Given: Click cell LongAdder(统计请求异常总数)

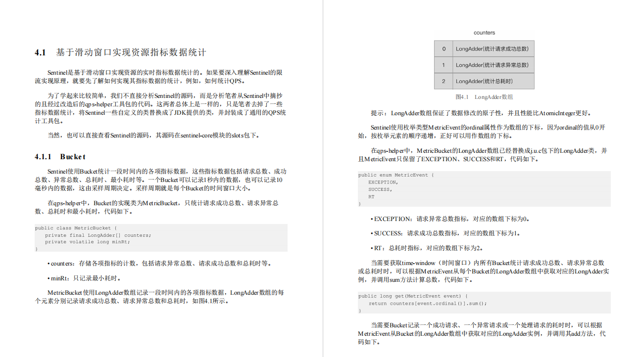Looking at the screenshot, I should (x=493, y=65).
